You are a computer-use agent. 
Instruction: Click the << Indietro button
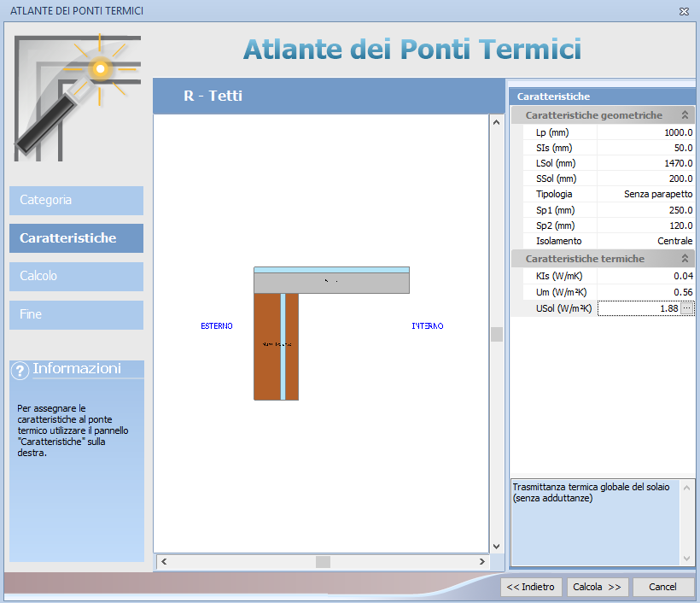(531, 587)
